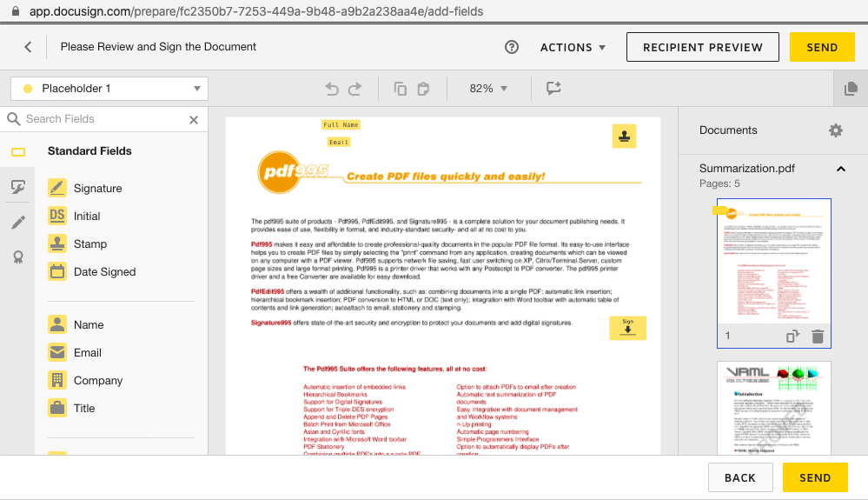
Task: Select the Sign tag on the document
Action: (627, 328)
